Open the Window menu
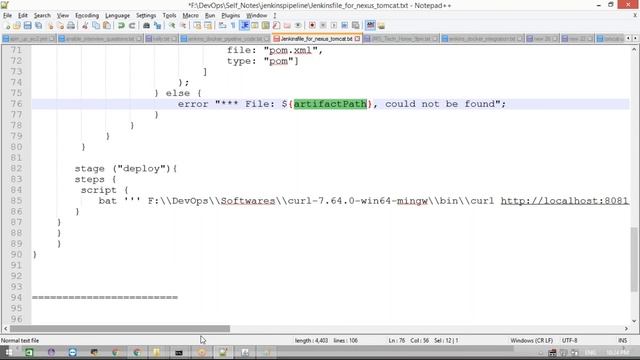The image size is (640, 360). click(256, 16)
